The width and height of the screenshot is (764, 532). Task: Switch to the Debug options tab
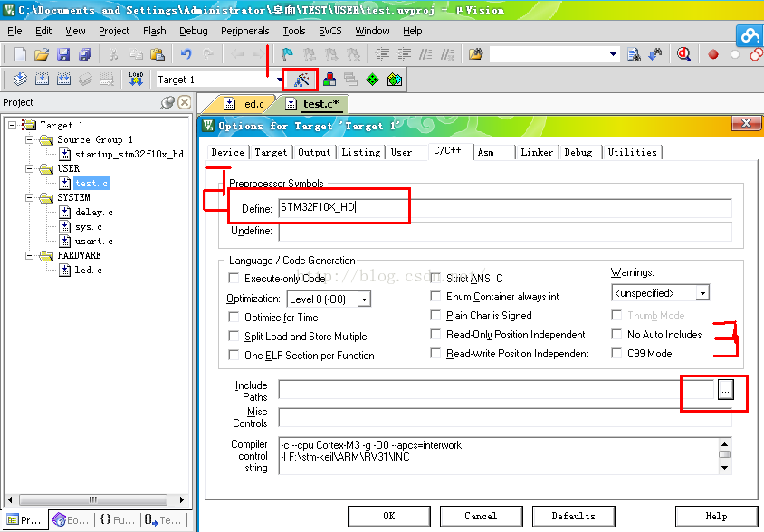(x=578, y=153)
